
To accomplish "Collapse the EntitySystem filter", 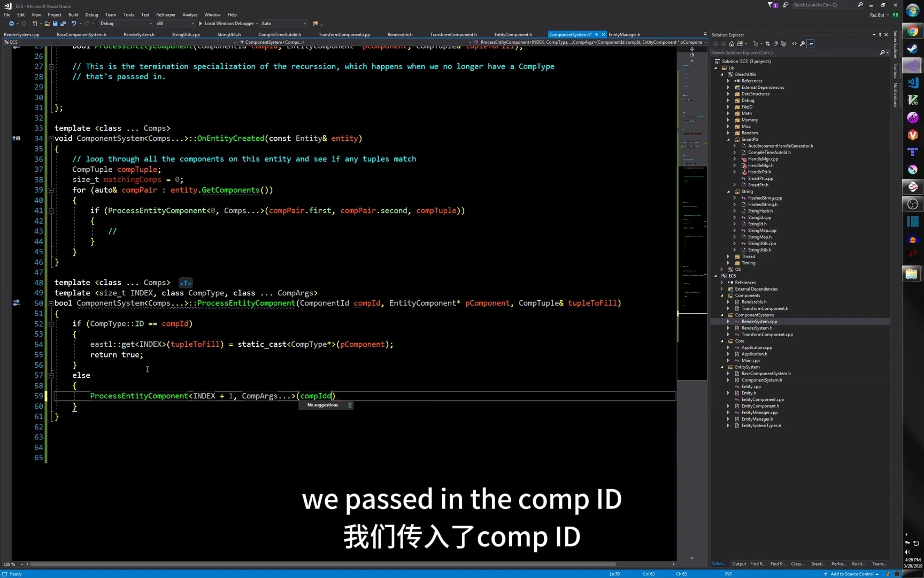I will (x=722, y=367).
